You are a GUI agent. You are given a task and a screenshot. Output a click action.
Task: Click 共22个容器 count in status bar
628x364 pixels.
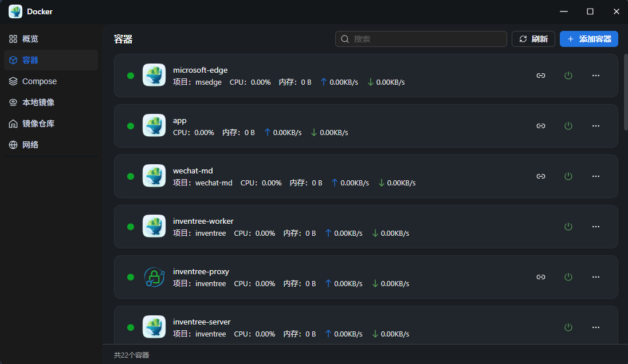[131, 355]
